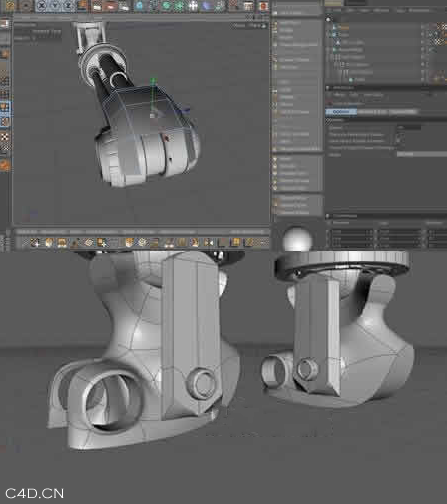Screen dimensions: 447x504
Task: Click the first clapperboard render icon
Action: [x=97, y=6]
